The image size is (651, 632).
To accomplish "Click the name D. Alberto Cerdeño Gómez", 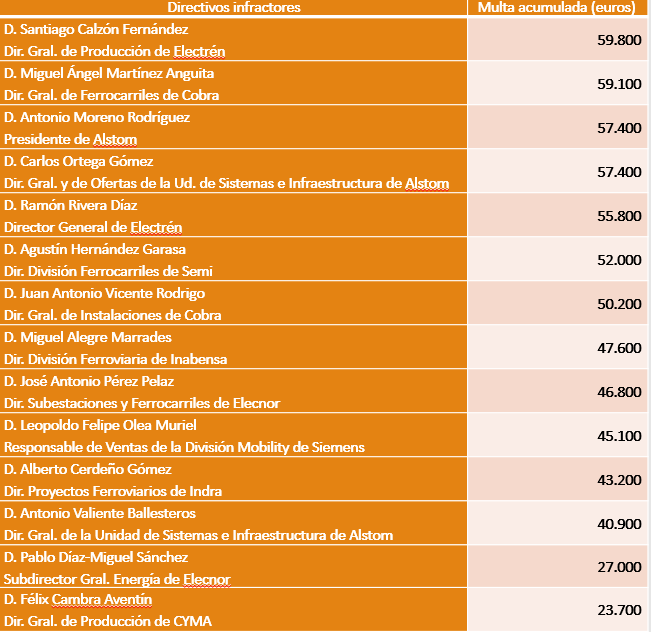I will click(88, 470).
